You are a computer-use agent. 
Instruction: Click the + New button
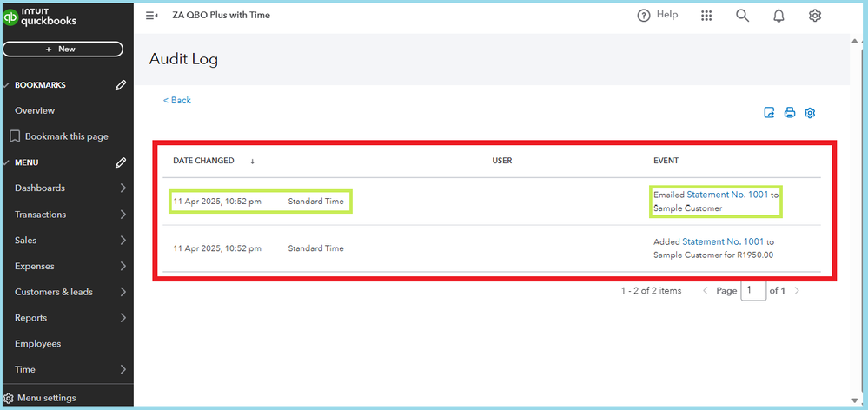pos(63,49)
